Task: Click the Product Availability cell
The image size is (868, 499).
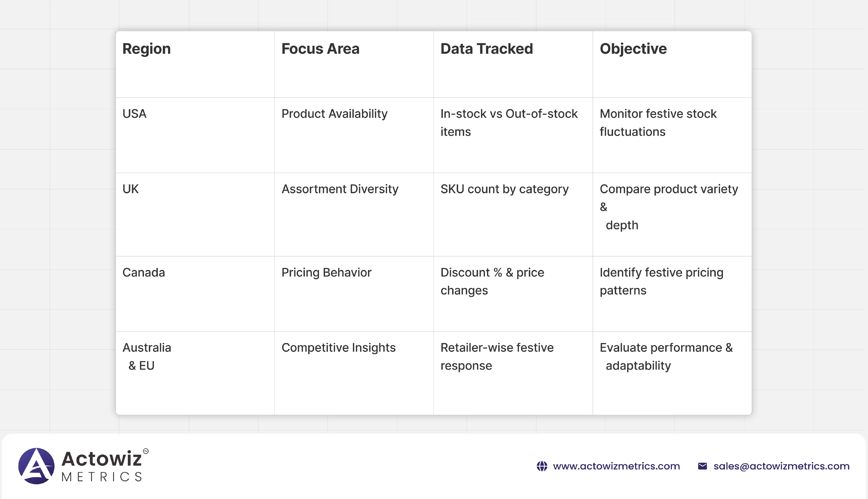Action: click(x=334, y=114)
